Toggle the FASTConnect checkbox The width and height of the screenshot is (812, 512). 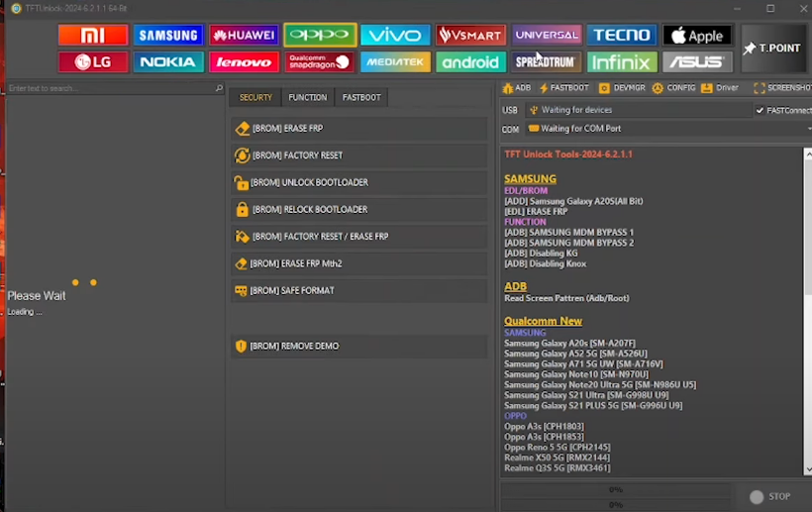click(x=760, y=110)
